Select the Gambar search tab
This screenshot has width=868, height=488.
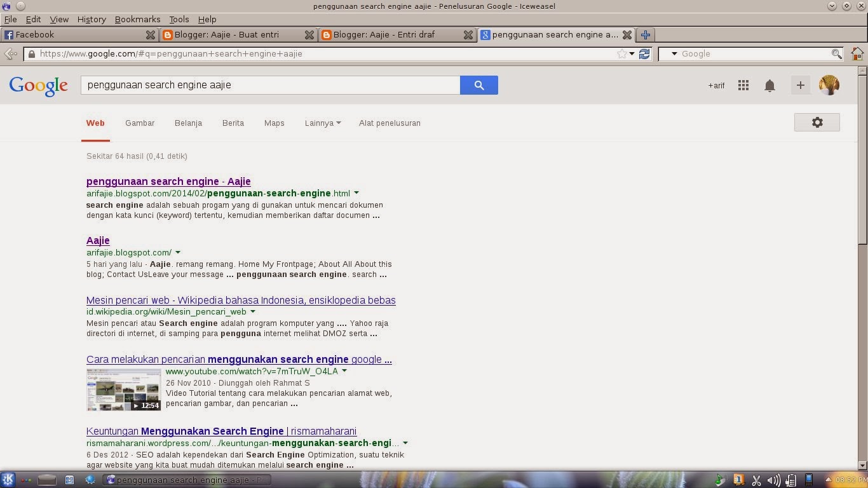[140, 123]
